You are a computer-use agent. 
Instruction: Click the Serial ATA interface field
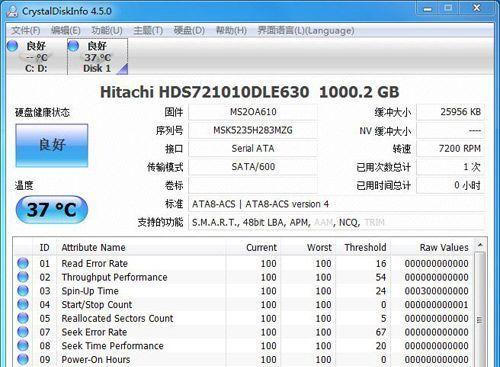253,149
